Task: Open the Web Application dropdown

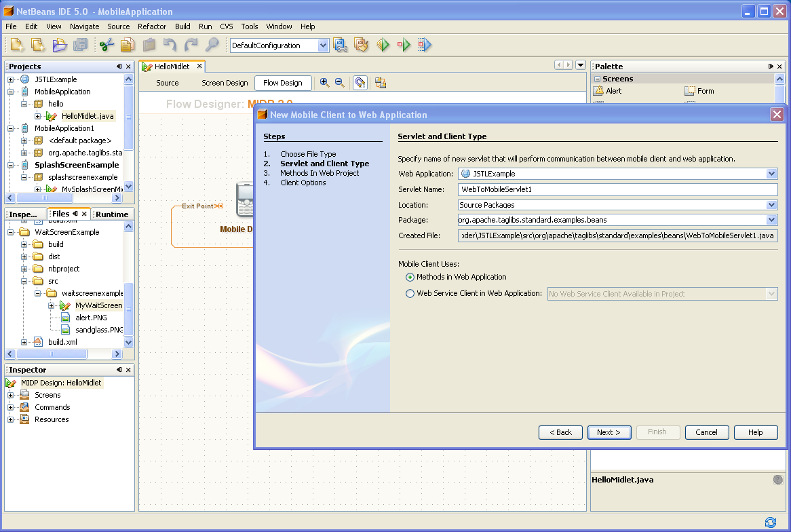Action: tap(771, 174)
